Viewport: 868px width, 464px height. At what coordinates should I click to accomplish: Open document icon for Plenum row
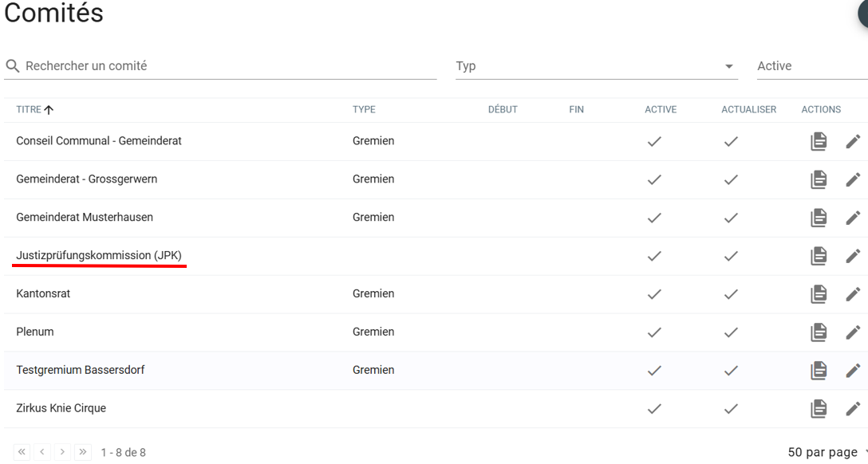pos(819,332)
